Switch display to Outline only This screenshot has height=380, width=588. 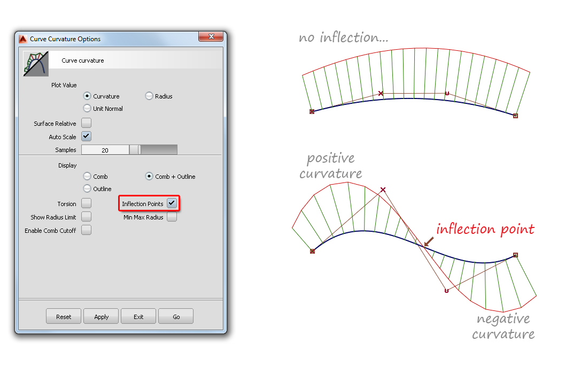(x=87, y=188)
